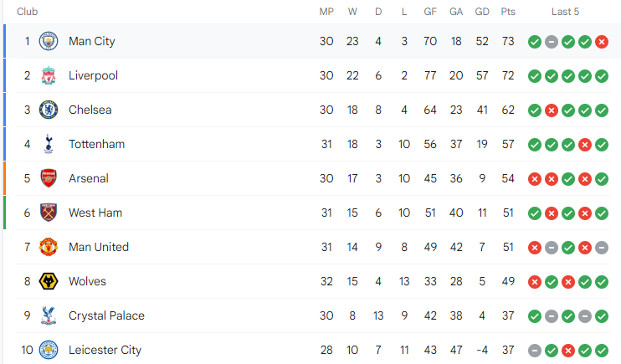Open the Liverpool team name link
The width and height of the screenshot is (621, 364).
93,75
